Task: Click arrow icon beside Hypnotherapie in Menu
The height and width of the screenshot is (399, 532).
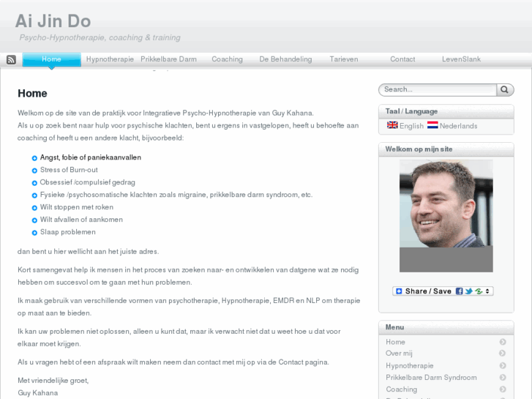Action: coord(503,365)
